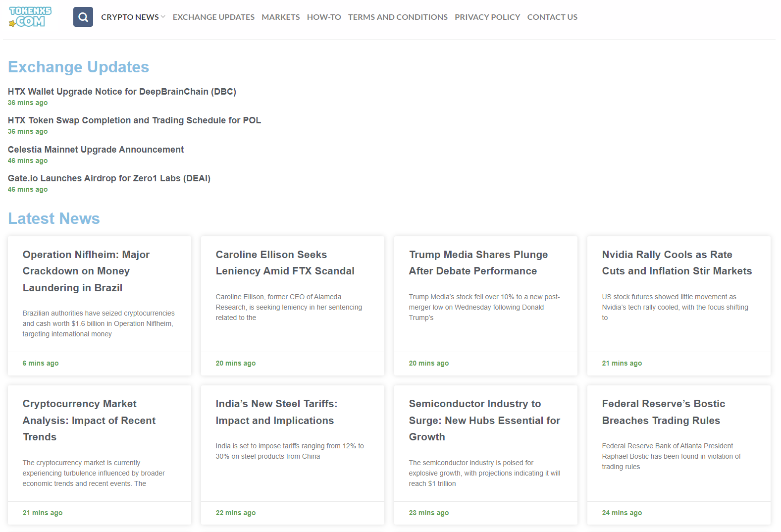Open Semiconductor Industry to Surge article
Screen dimensions: 781x532
coord(484,420)
